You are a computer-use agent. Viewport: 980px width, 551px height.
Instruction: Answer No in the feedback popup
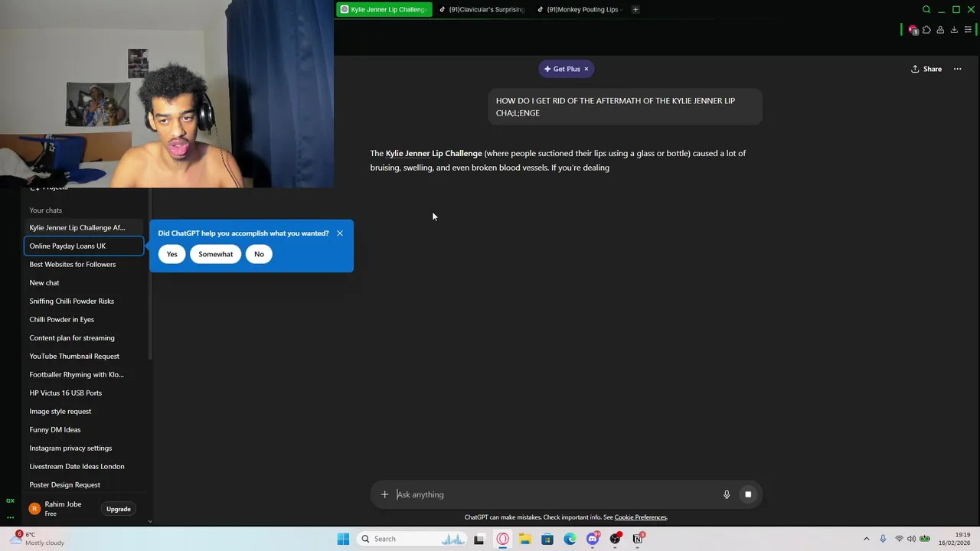tap(259, 254)
